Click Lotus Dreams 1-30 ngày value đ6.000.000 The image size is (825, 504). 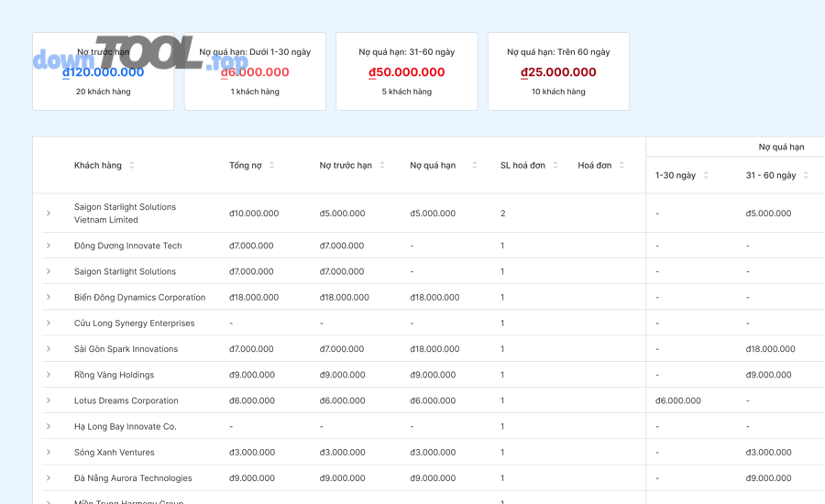pyautogui.click(x=678, y=400)
